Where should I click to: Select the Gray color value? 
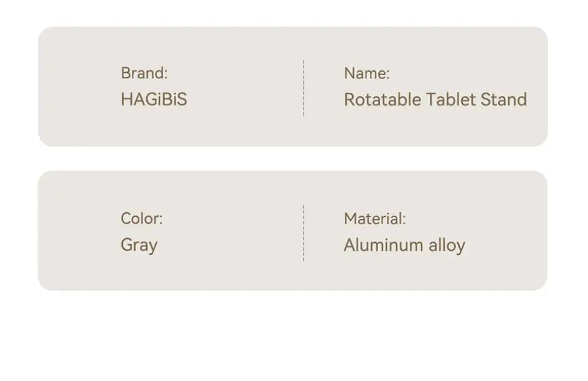(139, 246)
